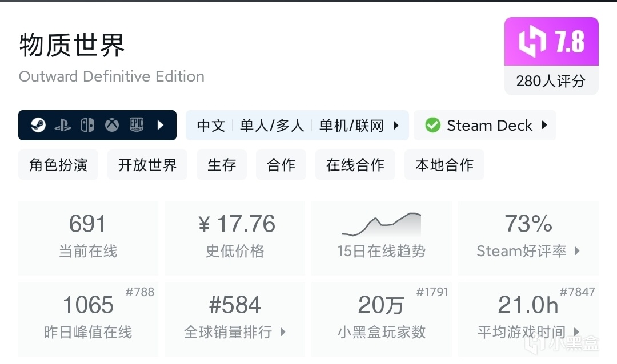Select the 开放世界 tag

(147, 165)
